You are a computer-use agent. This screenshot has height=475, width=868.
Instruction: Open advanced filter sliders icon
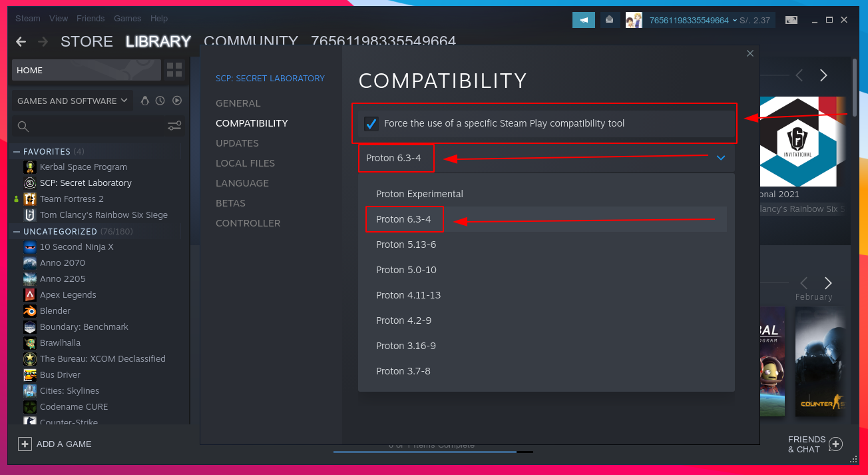pyautogui.click(x=174, y=126)
